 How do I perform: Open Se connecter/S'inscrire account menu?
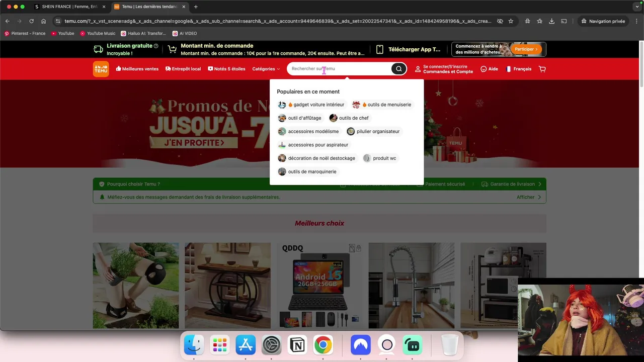tap(444, 69)
